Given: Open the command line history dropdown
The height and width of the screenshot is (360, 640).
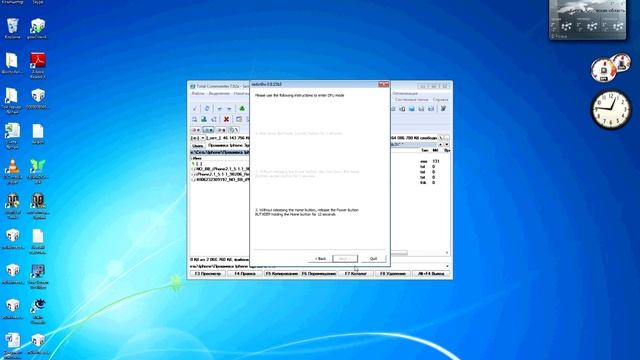Looking at the screenshot, I should tap(447, 266).
